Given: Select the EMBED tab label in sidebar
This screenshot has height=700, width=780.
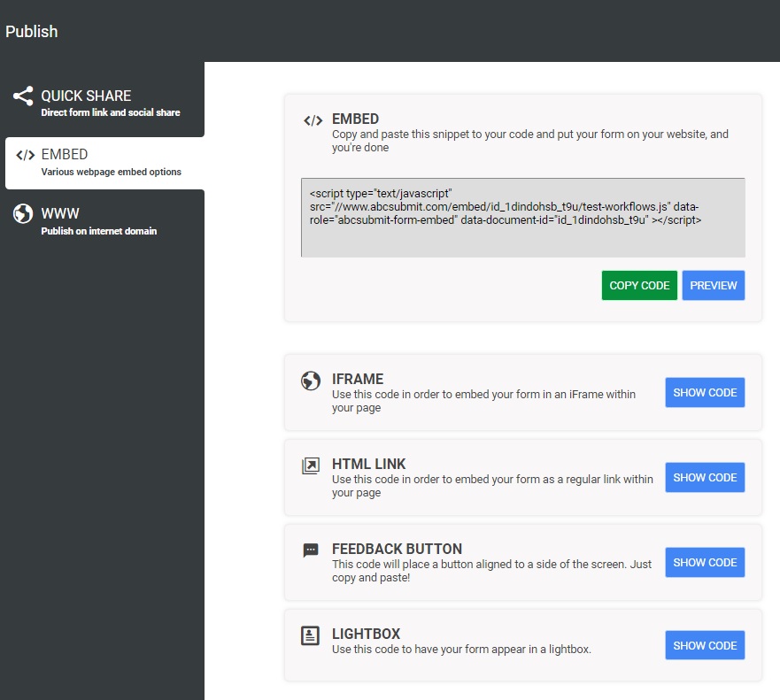Looking at the screenshot, I should (65, 154).
